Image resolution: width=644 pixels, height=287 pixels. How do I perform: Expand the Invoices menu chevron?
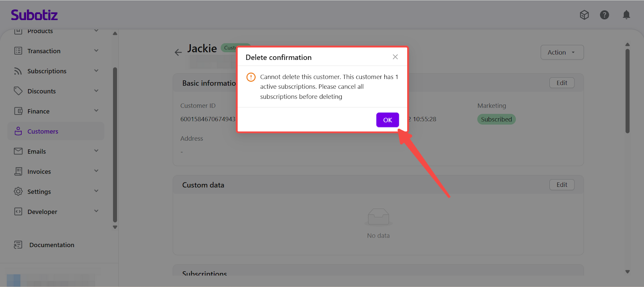pos(96,171)
